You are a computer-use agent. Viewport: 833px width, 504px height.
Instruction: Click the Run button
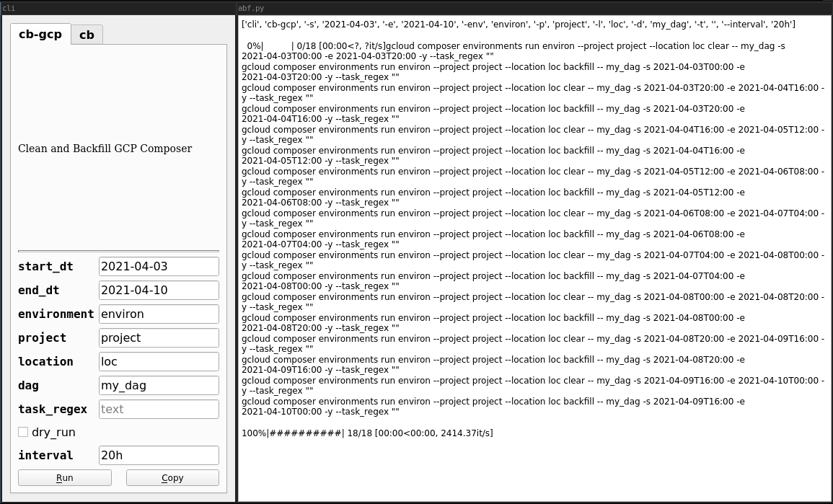pos(64,477)
